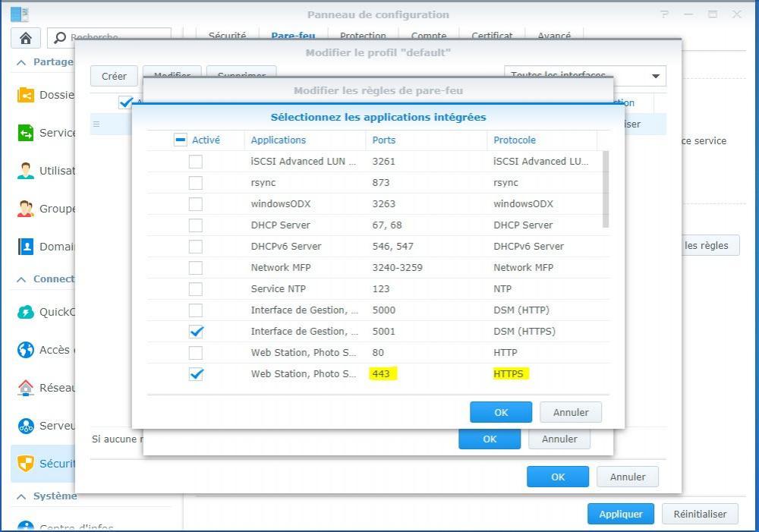Click the Appliquer button
This screenshot has height=532, width=759.
pyautogui.click(x=621, y=514)
